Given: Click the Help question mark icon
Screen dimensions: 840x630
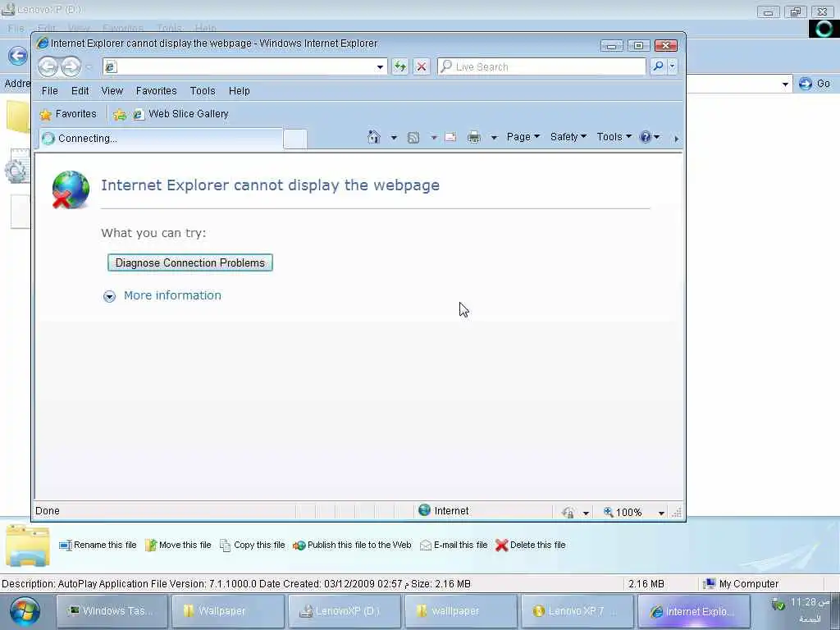Looking at the screenshot, I should pos(646,137).
